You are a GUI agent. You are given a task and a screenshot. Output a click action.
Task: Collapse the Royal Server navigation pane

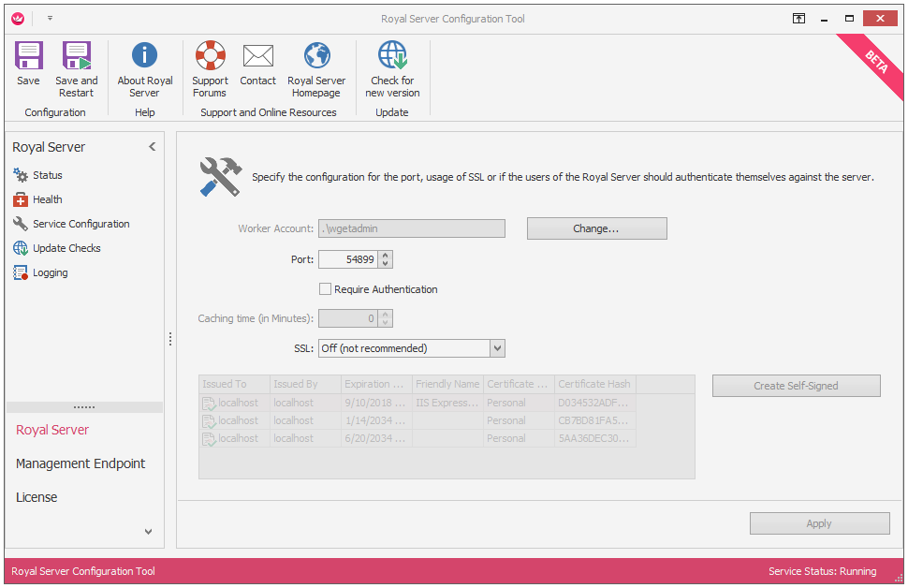pyautogui.click(x=153, y=147)
